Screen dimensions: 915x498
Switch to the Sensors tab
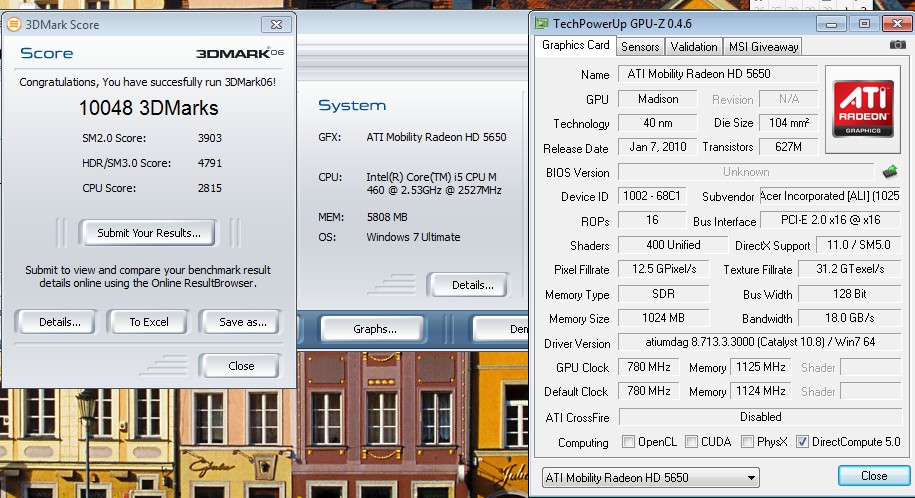[640, 46]
